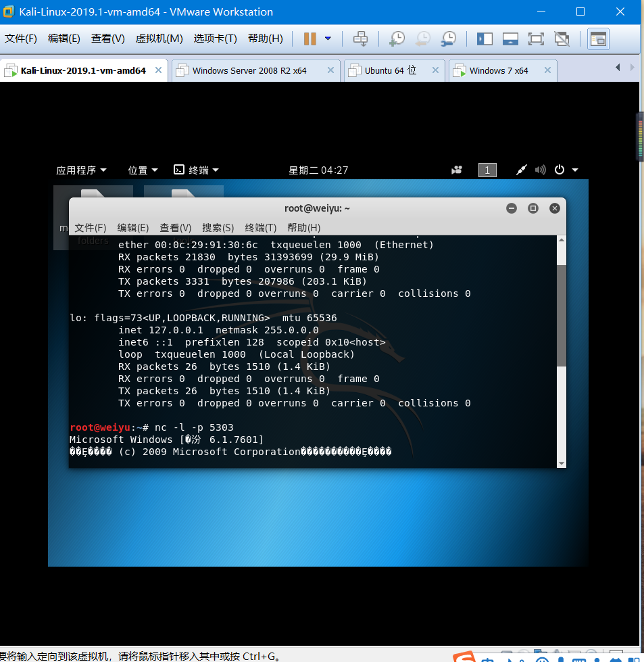Close the root@weiyu terminal window

tap(555, 208)
